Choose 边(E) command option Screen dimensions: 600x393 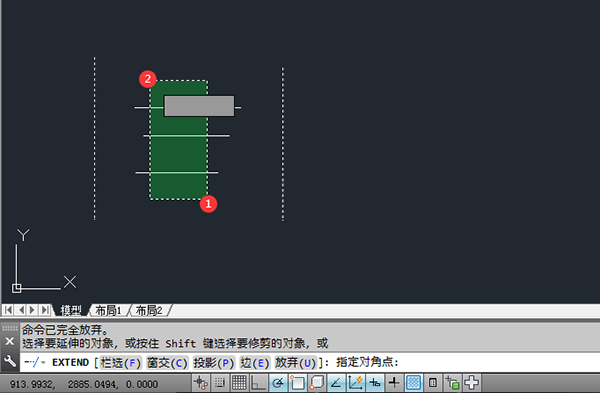click(x=254, y=362)
